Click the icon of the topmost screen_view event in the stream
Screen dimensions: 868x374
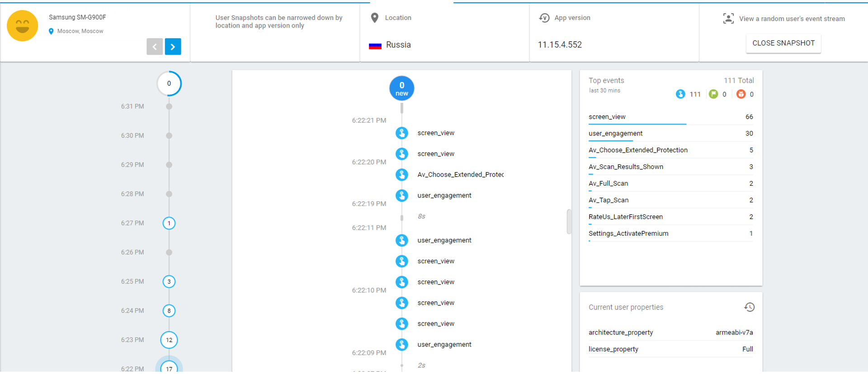point(402,133)
